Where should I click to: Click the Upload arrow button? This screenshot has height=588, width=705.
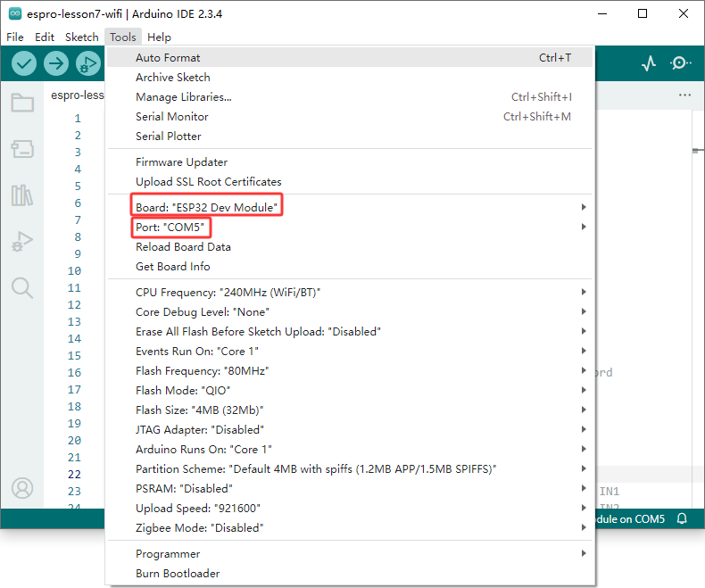56,63
